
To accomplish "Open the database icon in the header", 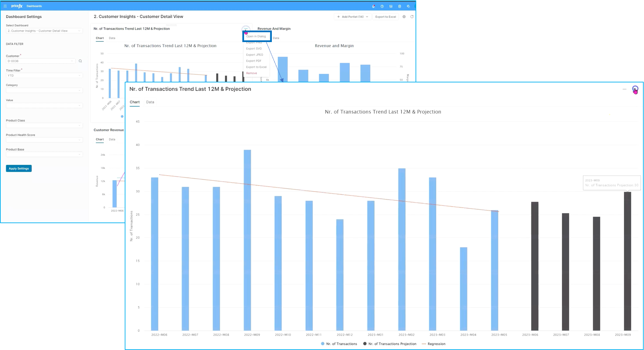I will 400,6.
